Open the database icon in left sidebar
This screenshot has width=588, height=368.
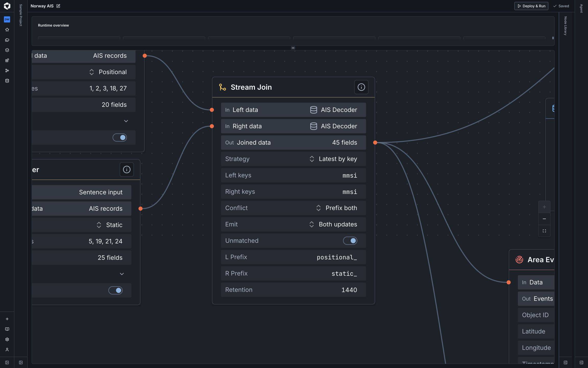click(7, 81)
